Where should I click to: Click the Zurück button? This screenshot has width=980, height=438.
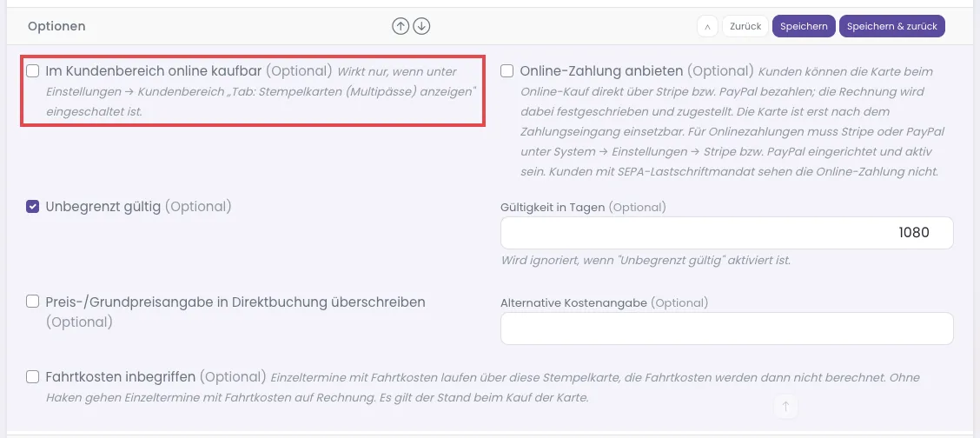[x=745, y=26]
